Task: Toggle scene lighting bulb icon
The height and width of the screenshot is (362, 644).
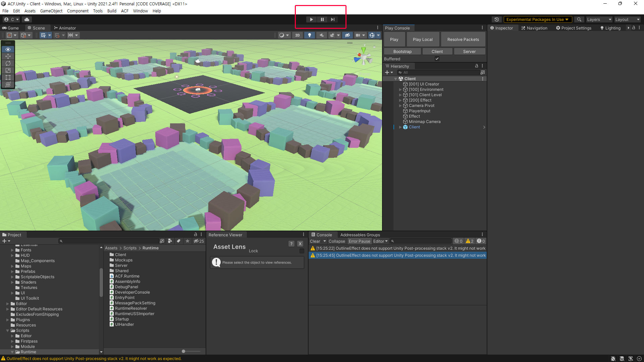Action: pyautogui.click(x=309, y=35)
